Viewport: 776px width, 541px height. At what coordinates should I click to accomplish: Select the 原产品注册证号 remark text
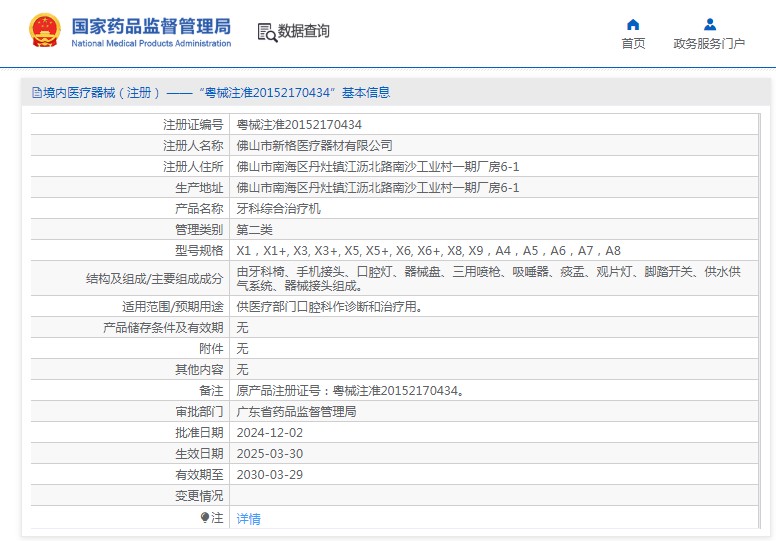(350, 391)
